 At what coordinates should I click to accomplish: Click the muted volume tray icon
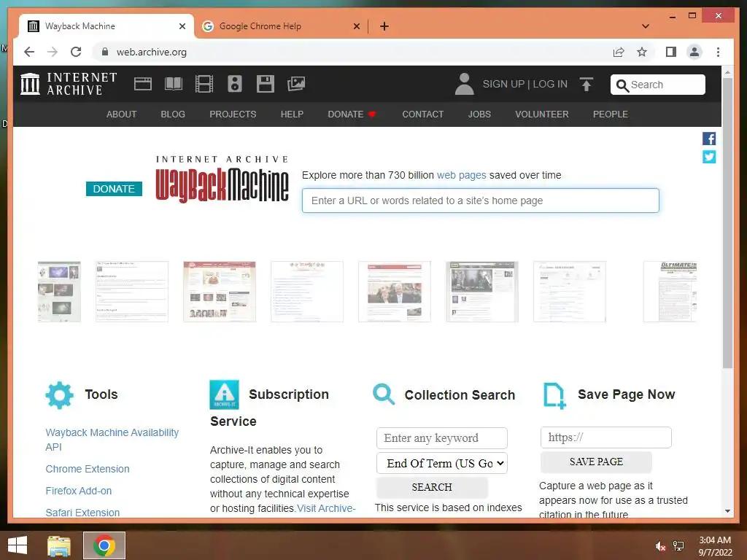(660, 546)
